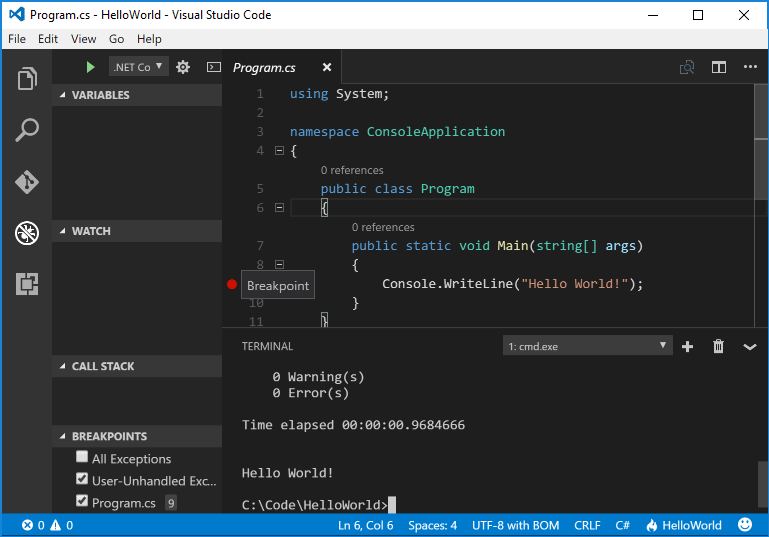769x537 pixels.
Task: Send feedback via smiley icon
Action: tap(745, 525)
